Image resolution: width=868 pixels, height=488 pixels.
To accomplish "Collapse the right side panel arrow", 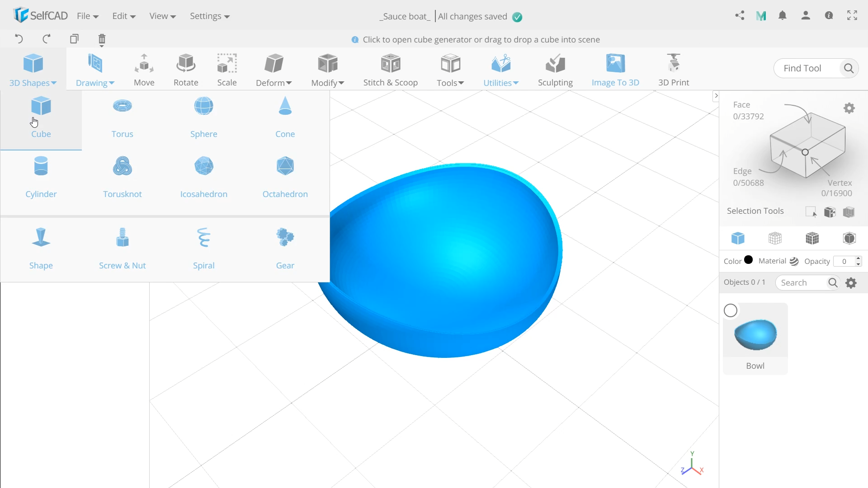I will coord(716,96).
